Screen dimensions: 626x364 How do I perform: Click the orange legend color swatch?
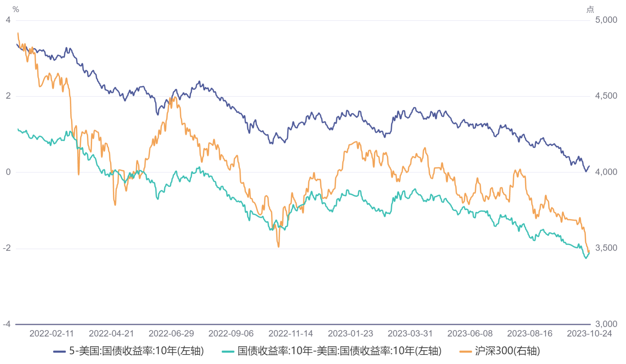pos(465,351)
